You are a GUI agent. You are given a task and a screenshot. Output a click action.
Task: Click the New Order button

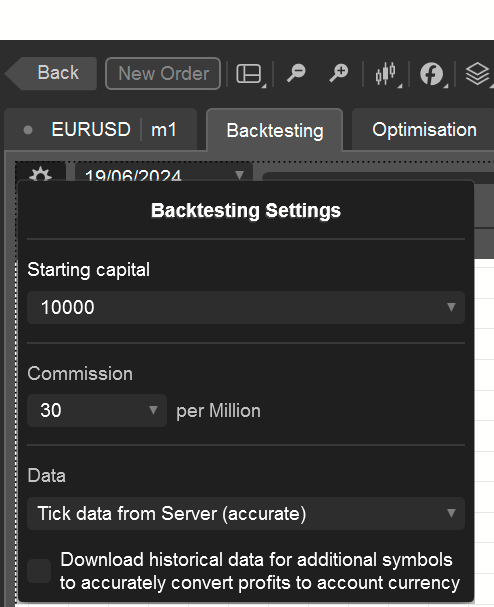click(163, 74)
